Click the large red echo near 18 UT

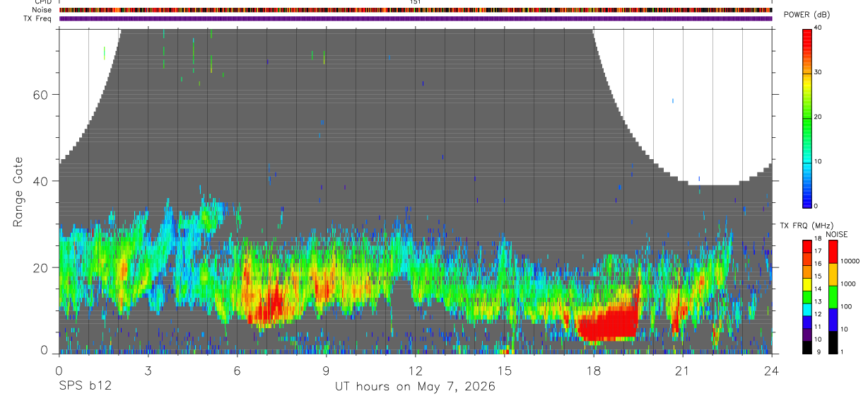click(606, 322)
